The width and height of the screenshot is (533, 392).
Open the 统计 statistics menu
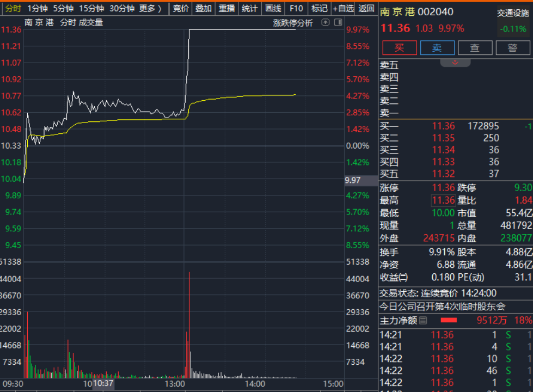(249, 8)
